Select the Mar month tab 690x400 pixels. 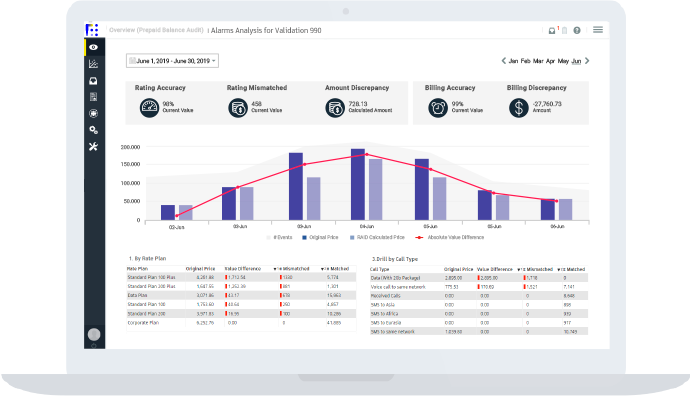tap(538, 61)
